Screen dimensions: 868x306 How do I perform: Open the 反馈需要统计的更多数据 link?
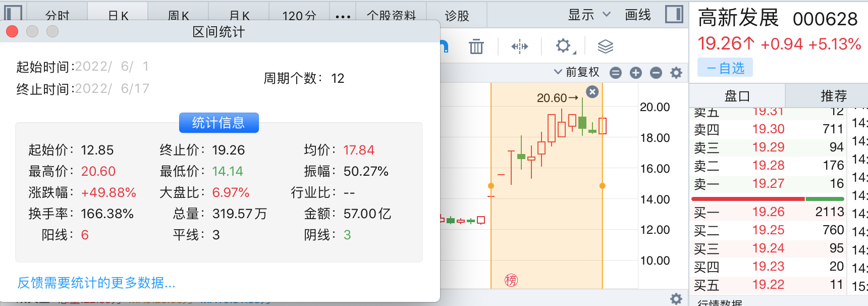[x=96, y=283]
